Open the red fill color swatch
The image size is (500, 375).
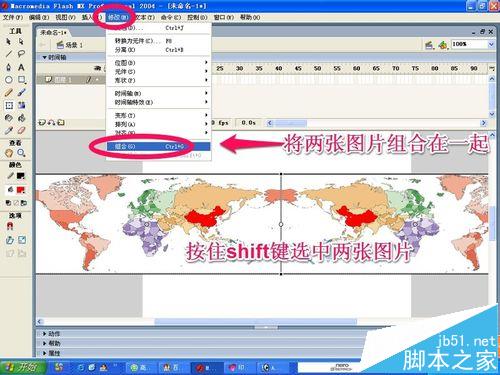(21, 190)
